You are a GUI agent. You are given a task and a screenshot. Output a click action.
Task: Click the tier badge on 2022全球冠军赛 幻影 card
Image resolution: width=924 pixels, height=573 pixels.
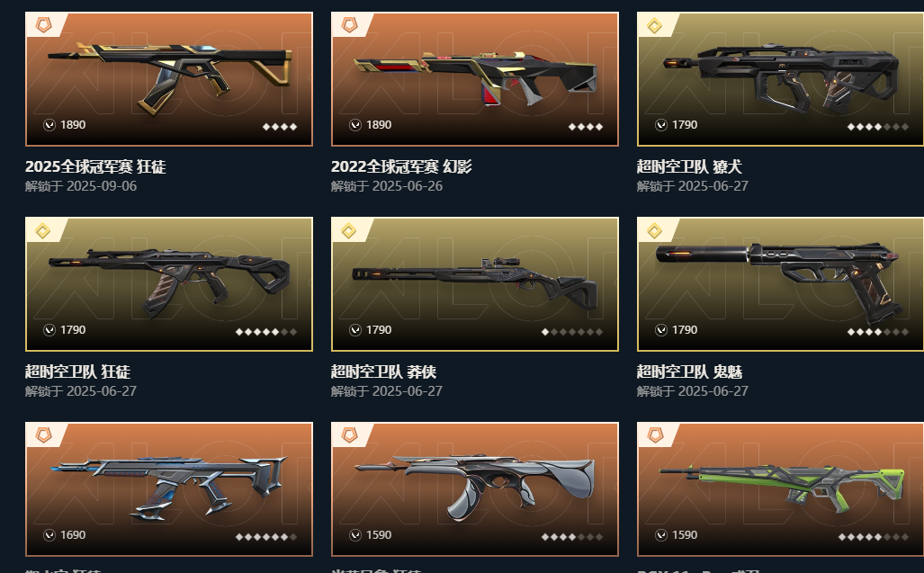pyautogui.click(x=349, y=24)
